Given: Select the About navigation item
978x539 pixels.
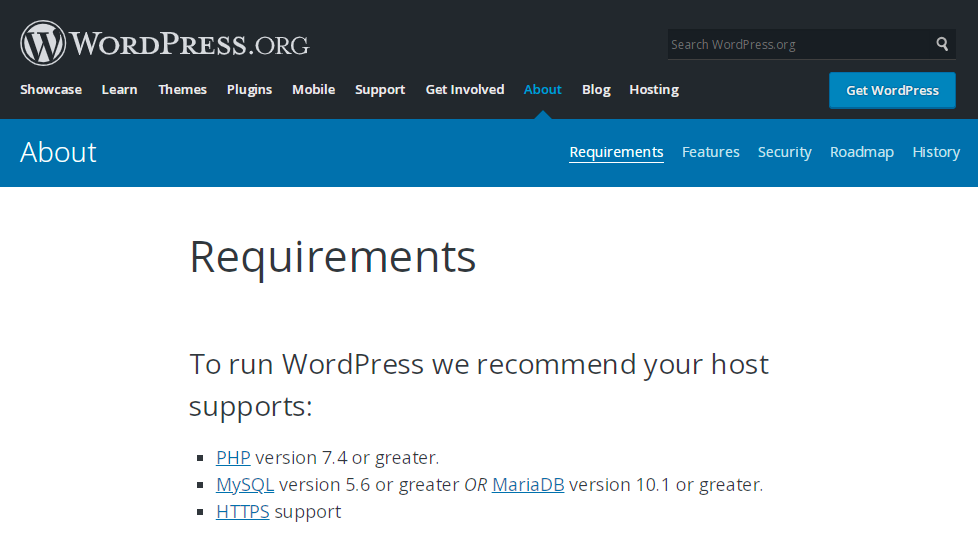Looking at the screenshot, I should (543, 89).
